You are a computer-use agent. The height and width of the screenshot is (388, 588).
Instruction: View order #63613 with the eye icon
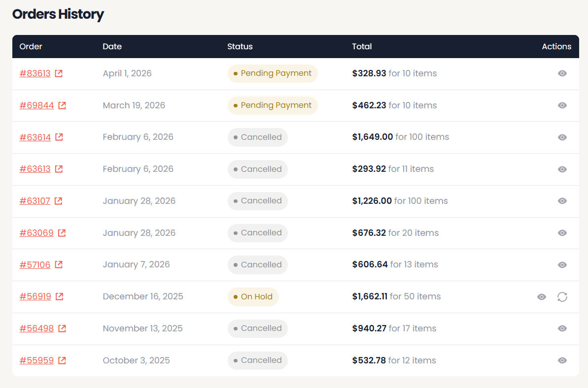pos(562,169)
